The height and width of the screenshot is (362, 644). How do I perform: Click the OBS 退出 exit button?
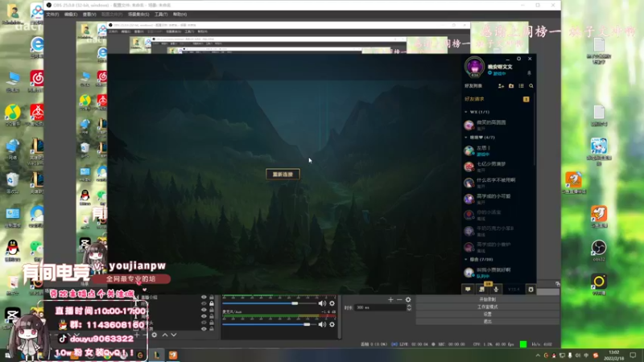488,321
